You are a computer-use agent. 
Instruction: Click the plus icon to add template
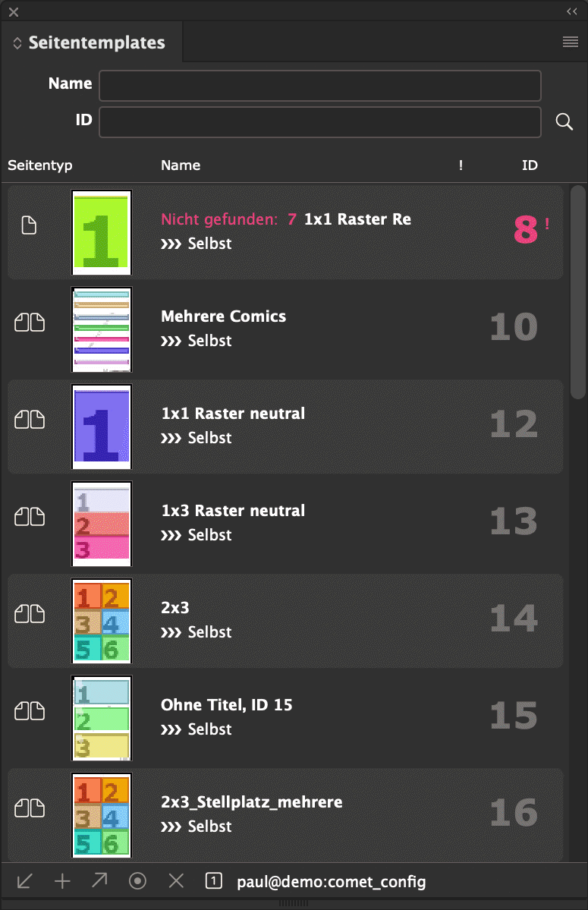point(62,881)
